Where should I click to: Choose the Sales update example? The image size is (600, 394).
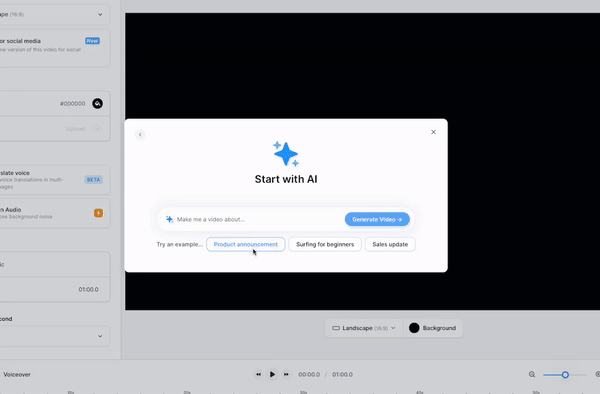click(x=390, y=244)
